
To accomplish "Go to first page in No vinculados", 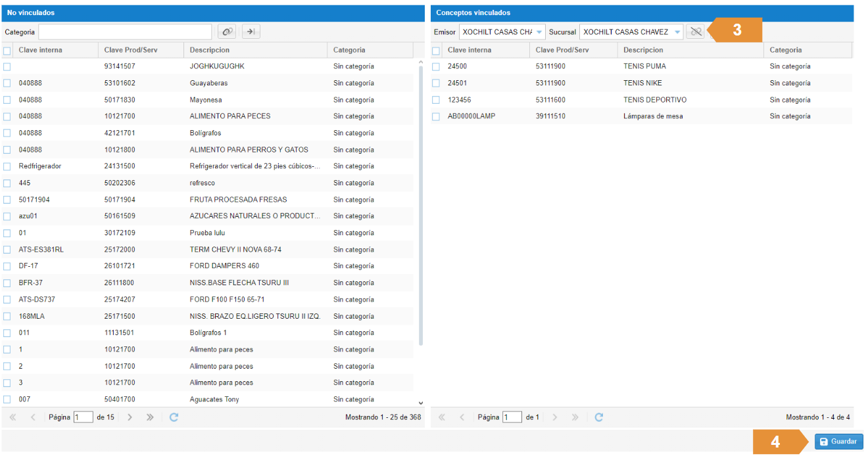I will point(12,417).
